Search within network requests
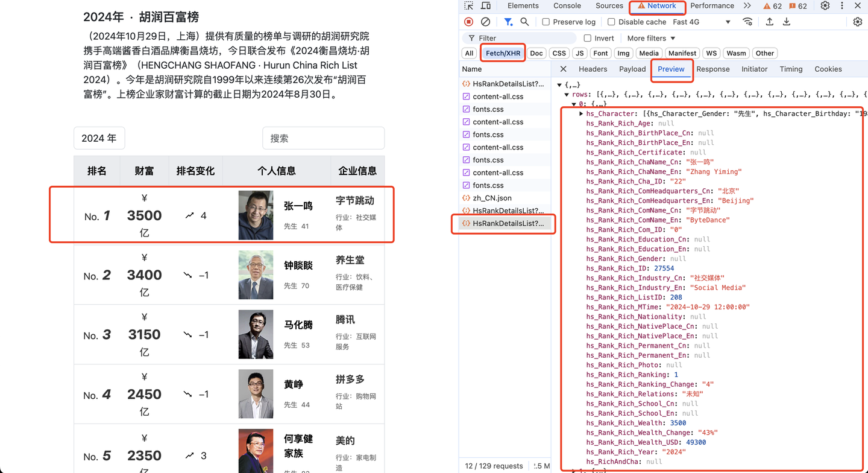The width and height of the screenshot is (868, 473). click(524, 22)
